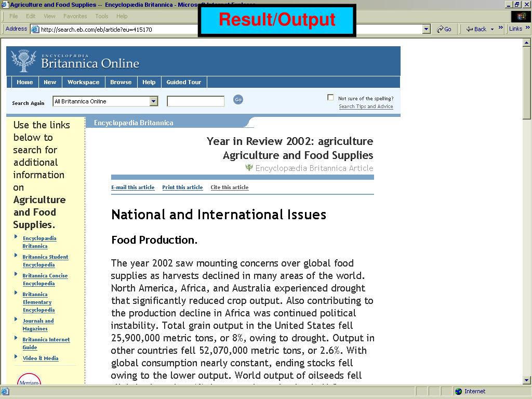Open the Edit menu
532x399 pixels.
click(x=31, y=16)
